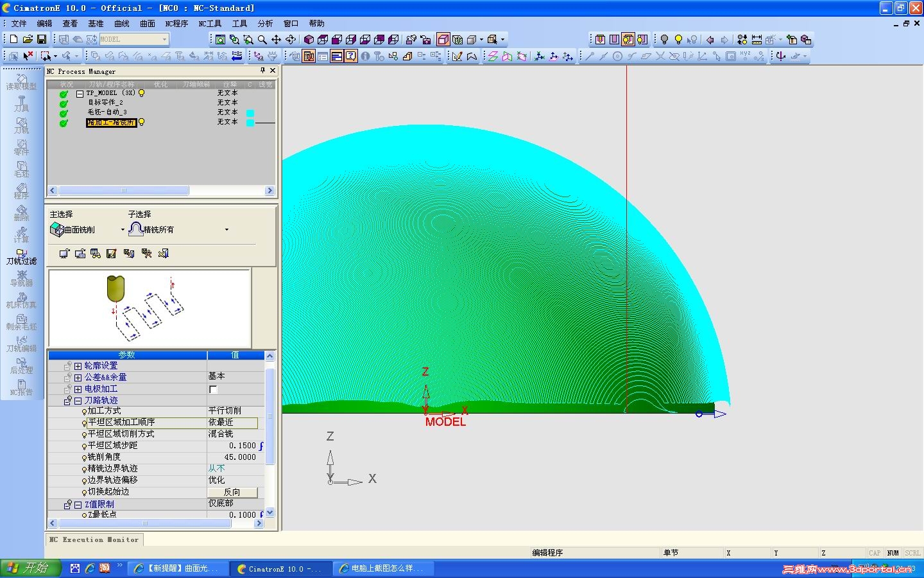Open the 编辑 menu
Screen dimensions: 924x578
coord(44,24)
